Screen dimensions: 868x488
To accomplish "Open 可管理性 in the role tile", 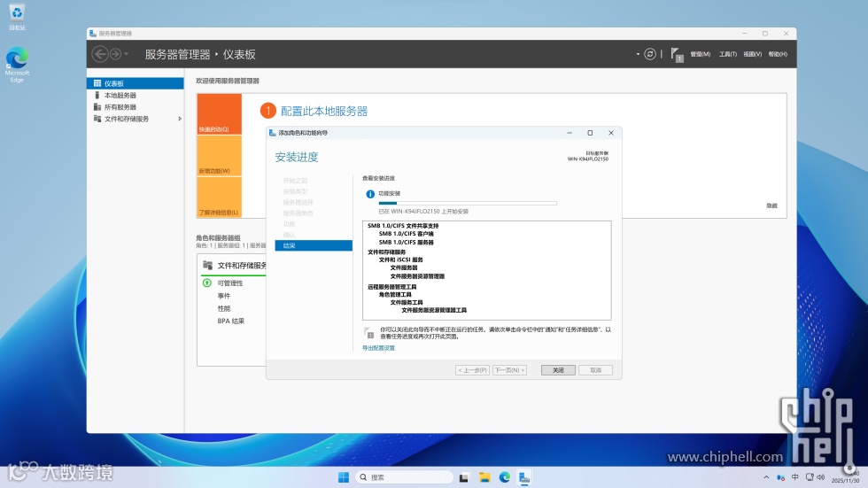I will [x=230, y=283].
